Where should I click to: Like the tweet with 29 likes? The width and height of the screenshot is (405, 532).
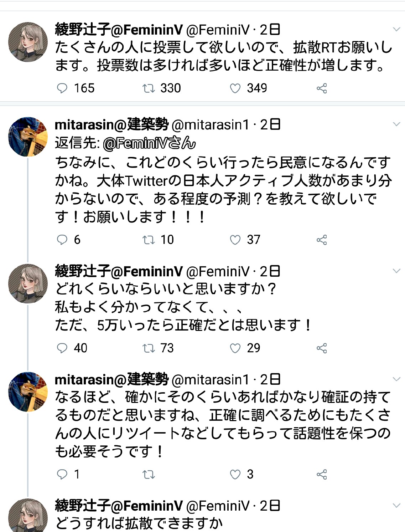[x=235, y=348]
